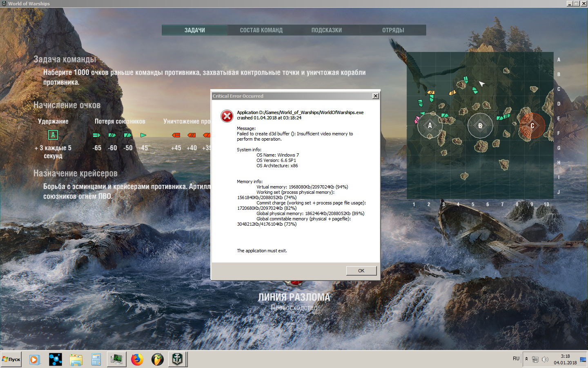Image resolution: width=588 pixels, height=368 pixels.
Task: Open the Calculator from the taskbar
Action: 96,359
